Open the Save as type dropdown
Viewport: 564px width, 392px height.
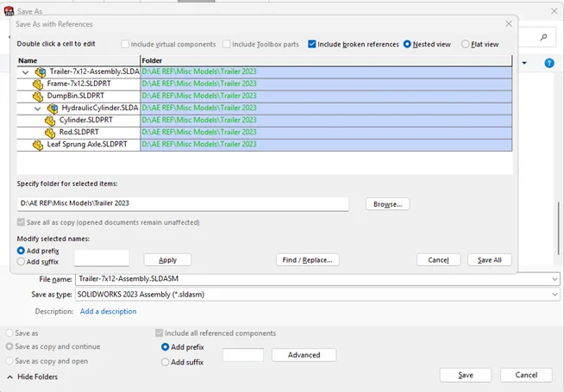(554, 295)
